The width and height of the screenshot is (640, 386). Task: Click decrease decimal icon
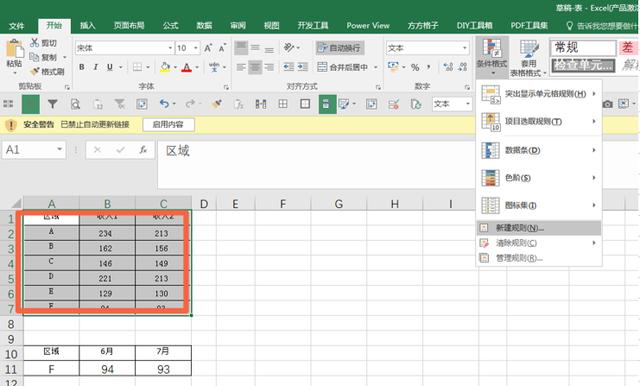click(x=462, y=67)
